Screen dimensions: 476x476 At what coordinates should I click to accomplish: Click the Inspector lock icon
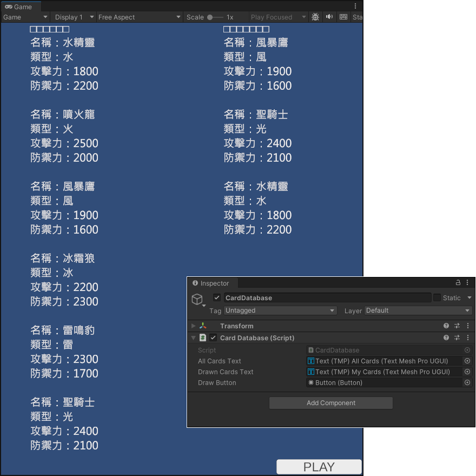[x=457, y=283]
